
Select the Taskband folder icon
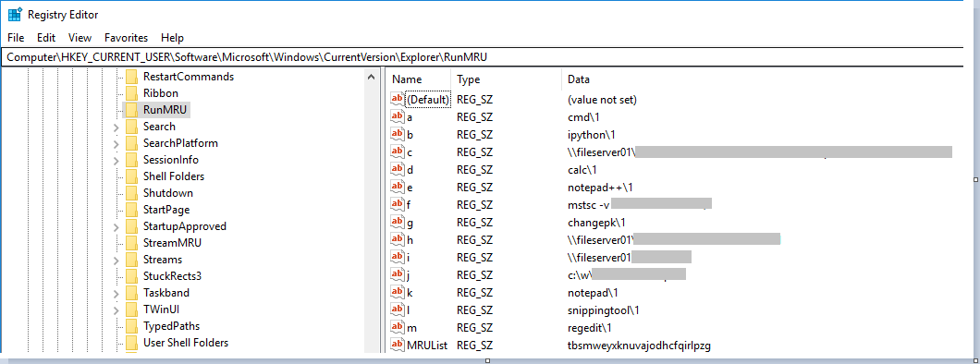[x=131, y=293]
